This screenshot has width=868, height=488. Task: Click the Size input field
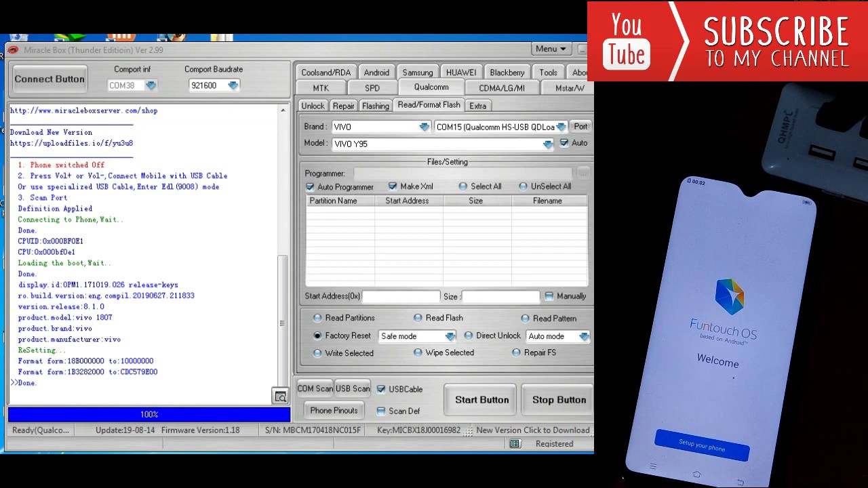click(x=500, y=296)
